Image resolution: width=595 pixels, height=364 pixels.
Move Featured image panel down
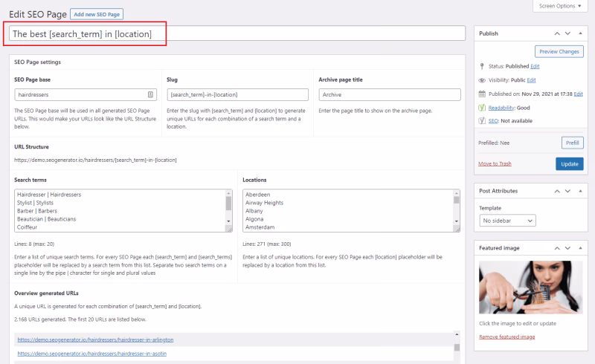point(567,248)
